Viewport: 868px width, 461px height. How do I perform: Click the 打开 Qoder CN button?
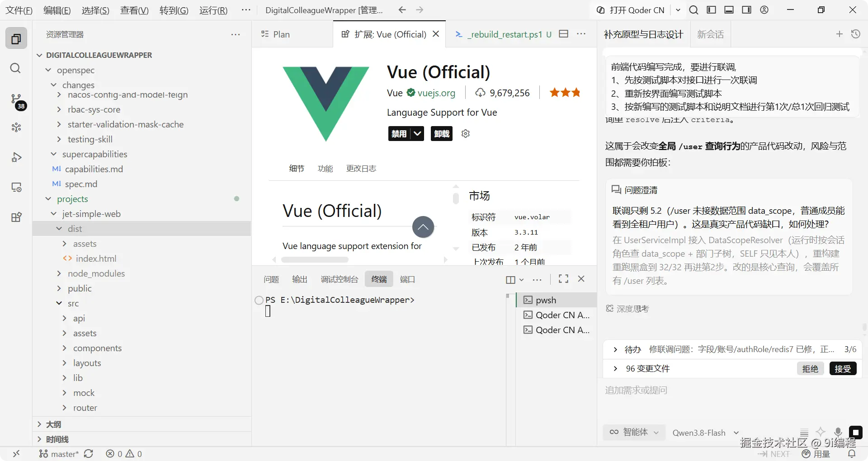coord(631,10)
